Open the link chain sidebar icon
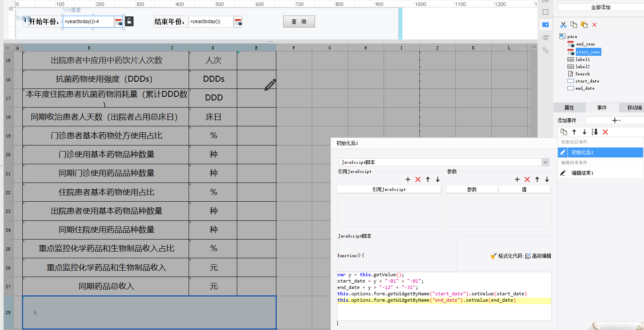Viewport: 644px width, 330px height. click(x=546, y=50)
